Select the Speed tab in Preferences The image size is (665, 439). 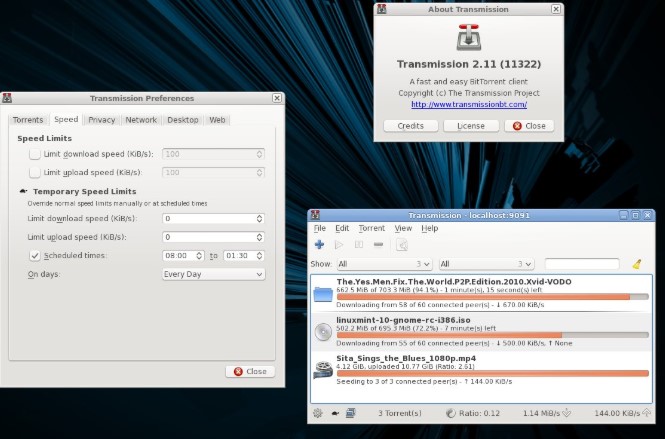[x=66, y=119]
